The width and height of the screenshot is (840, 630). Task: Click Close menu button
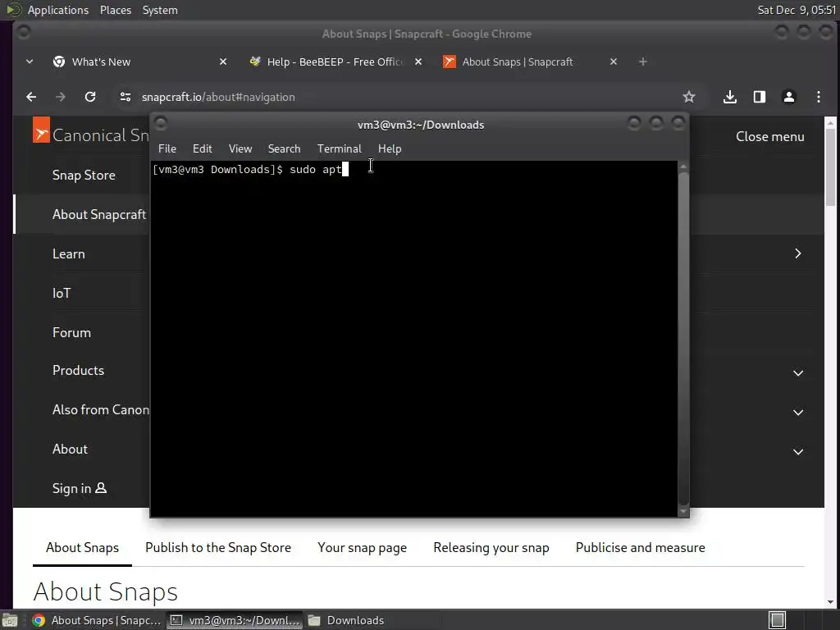coord(769,137)
